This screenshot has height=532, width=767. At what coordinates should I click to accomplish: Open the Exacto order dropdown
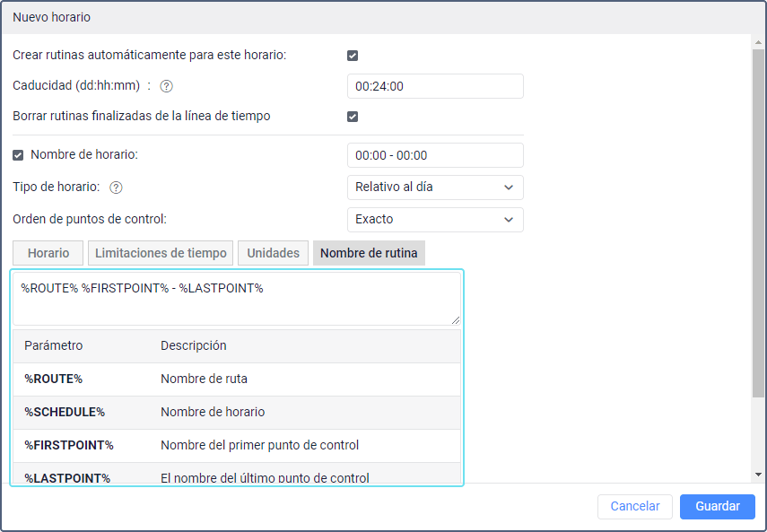coord(435,220)
